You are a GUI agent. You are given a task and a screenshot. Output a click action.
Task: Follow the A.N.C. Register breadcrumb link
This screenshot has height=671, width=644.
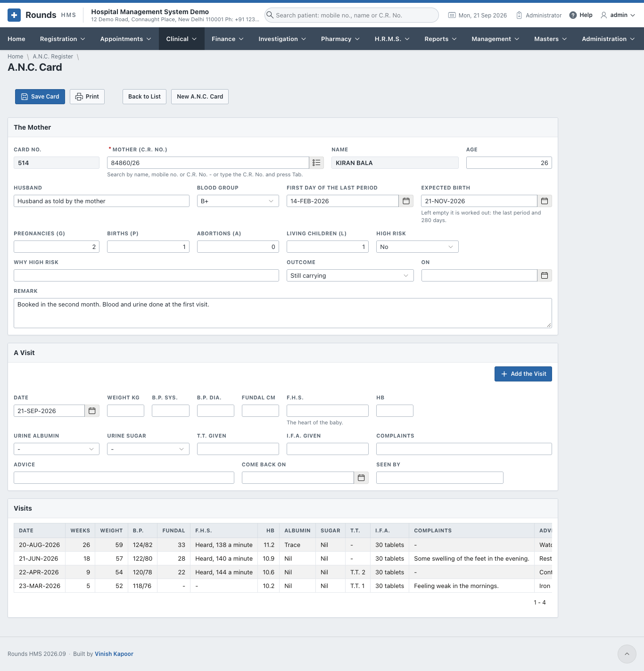point(53,57)
